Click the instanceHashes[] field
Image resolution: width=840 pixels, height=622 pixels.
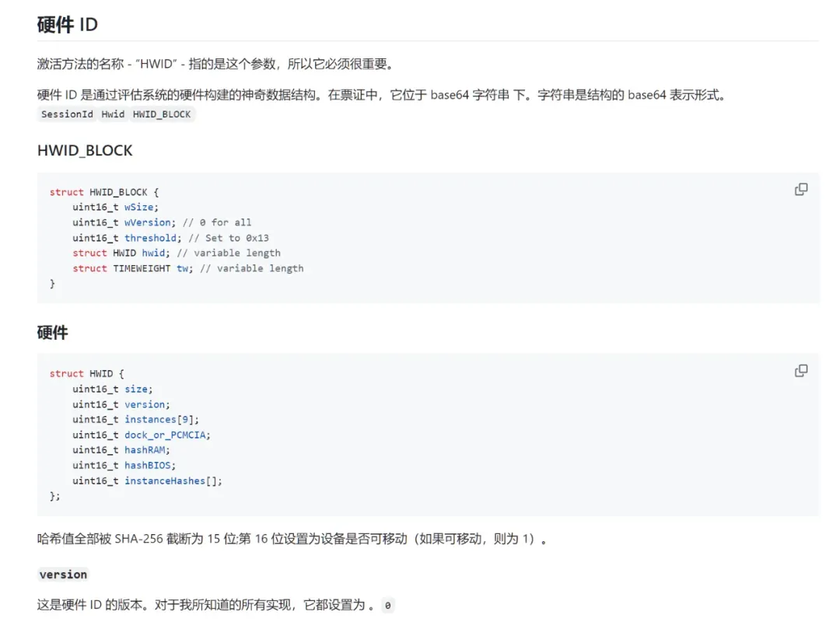171,481
